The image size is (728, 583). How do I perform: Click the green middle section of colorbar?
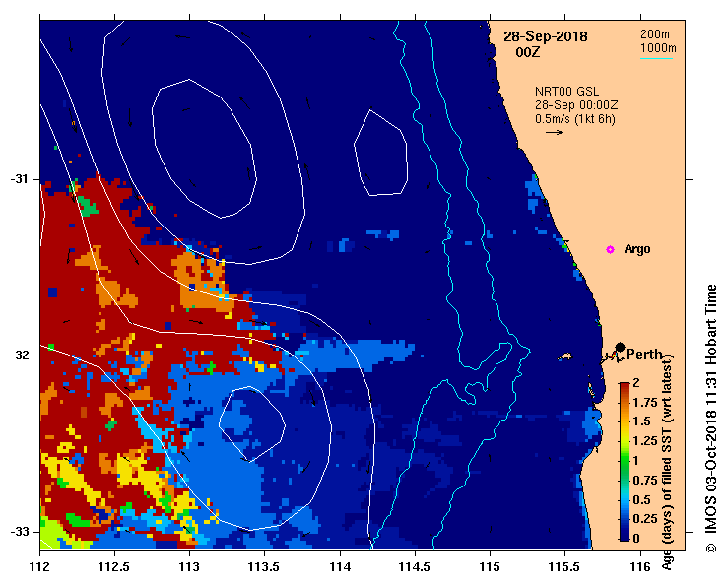click(x=624, y=458)
